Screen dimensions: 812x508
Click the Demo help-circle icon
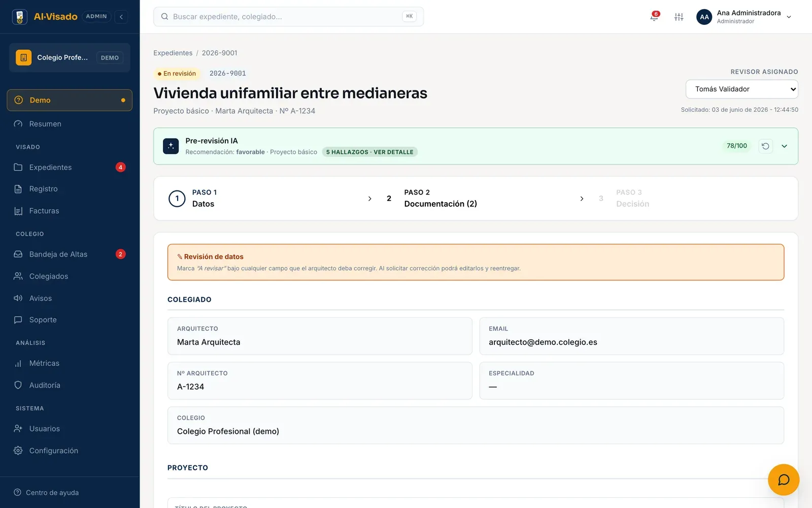(19, 100)
